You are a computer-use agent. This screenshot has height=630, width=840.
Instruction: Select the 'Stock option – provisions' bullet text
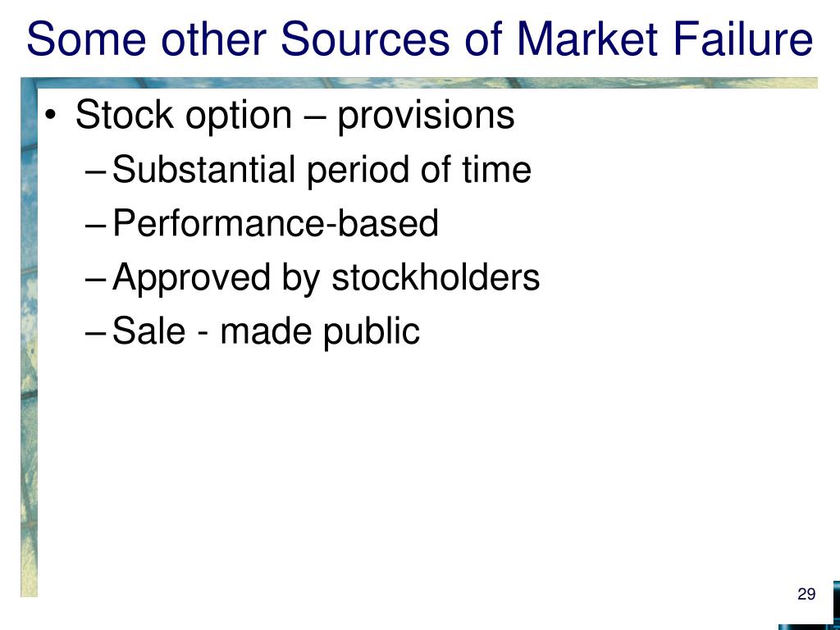tap(294, 115)
